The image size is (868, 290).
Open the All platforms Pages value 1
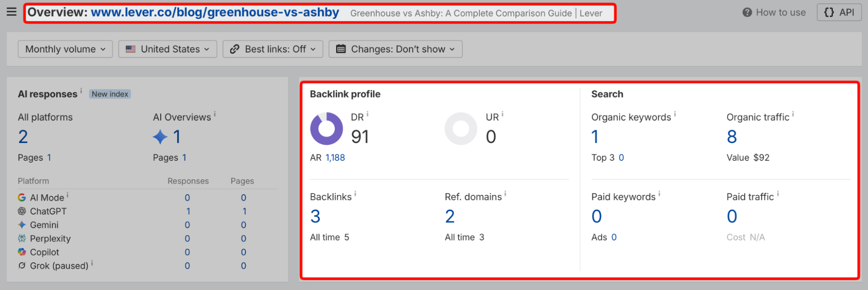tap(49, 158)
